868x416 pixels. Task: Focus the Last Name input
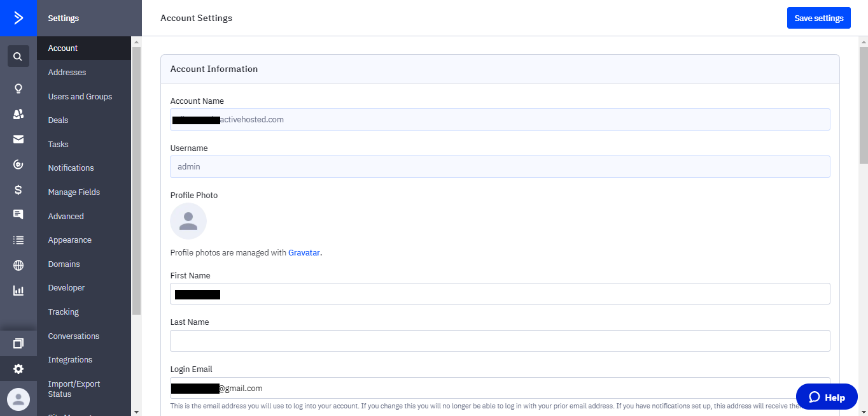(x=500, y=341)
